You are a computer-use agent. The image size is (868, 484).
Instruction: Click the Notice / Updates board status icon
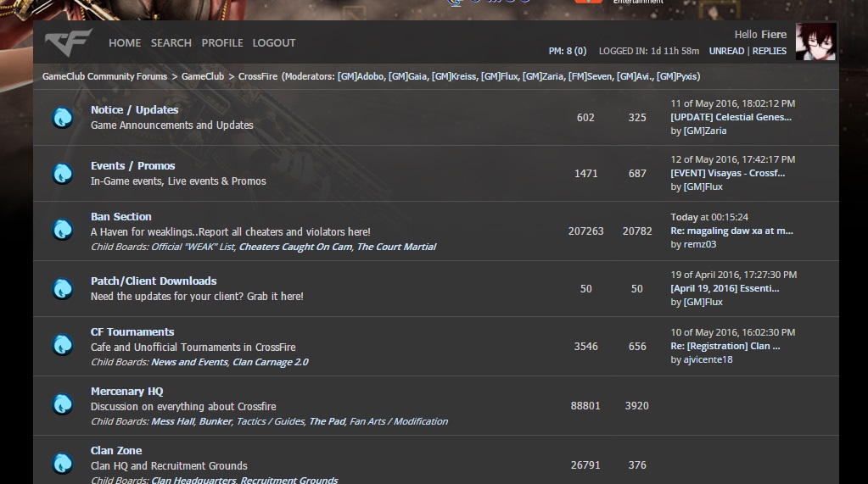tap(63, 117)
